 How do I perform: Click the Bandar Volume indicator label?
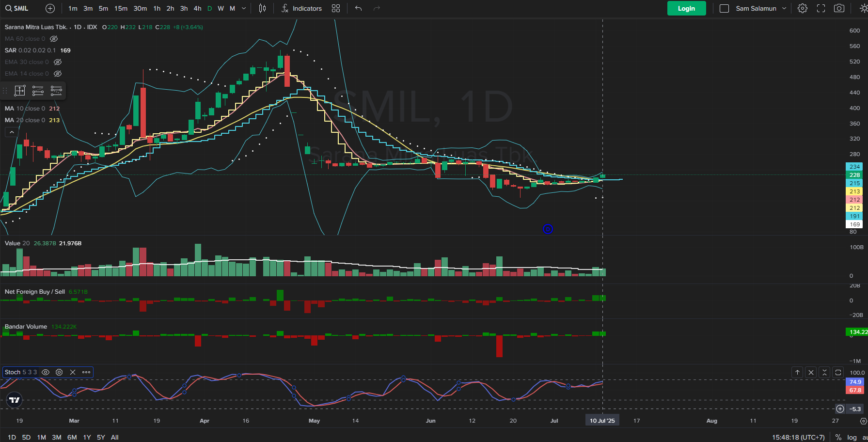(26, 327)
